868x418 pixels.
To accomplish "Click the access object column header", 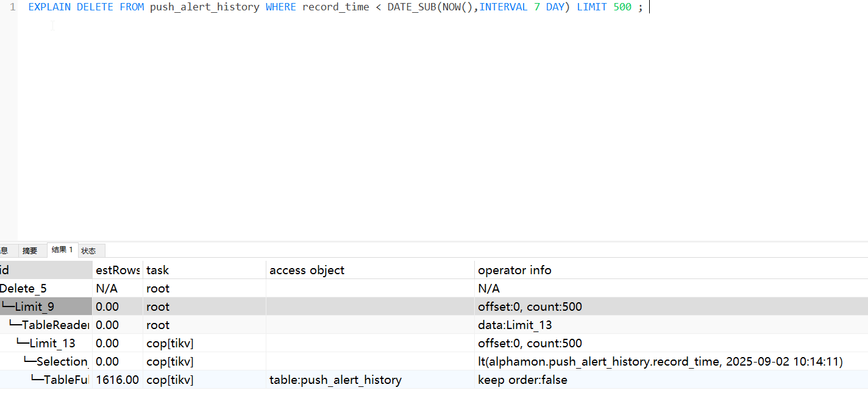I will click(x=307, y=270).
